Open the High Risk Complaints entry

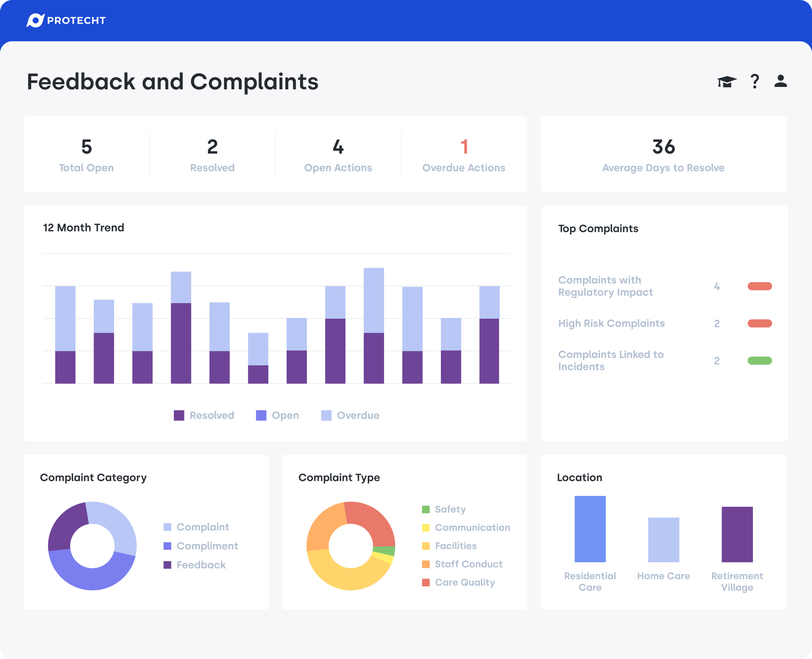point(611,323)
